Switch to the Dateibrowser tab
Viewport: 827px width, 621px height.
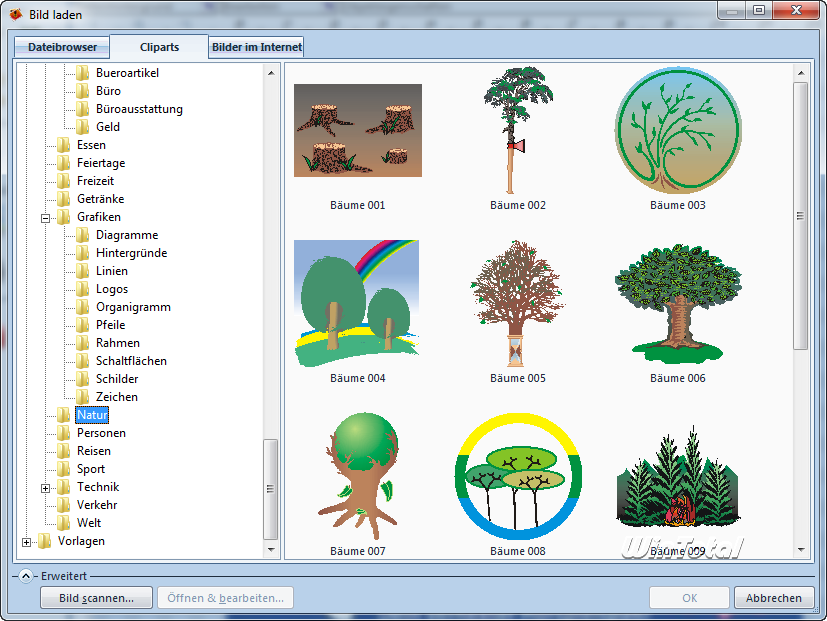pyautogui.click(x=61, y=47)
